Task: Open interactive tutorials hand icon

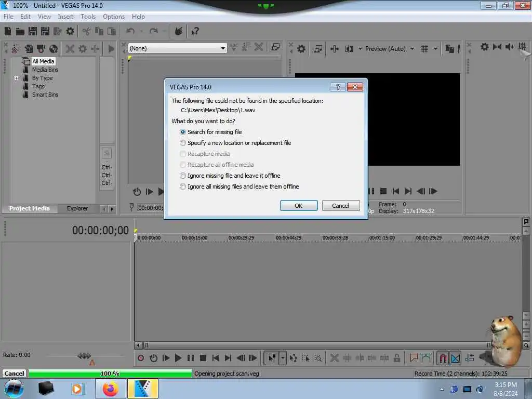Action: click(x=179, y=31)
